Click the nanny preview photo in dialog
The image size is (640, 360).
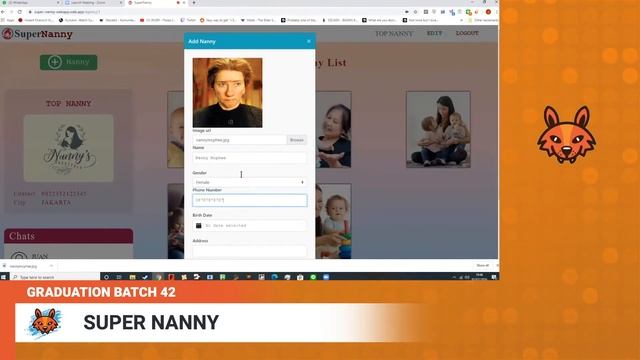pos(227,93)
